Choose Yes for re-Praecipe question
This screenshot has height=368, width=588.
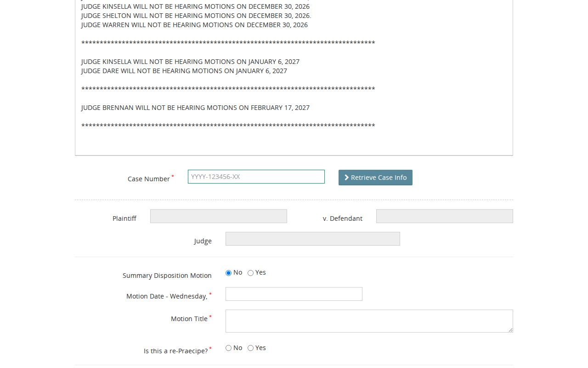(x=250, y=348)
